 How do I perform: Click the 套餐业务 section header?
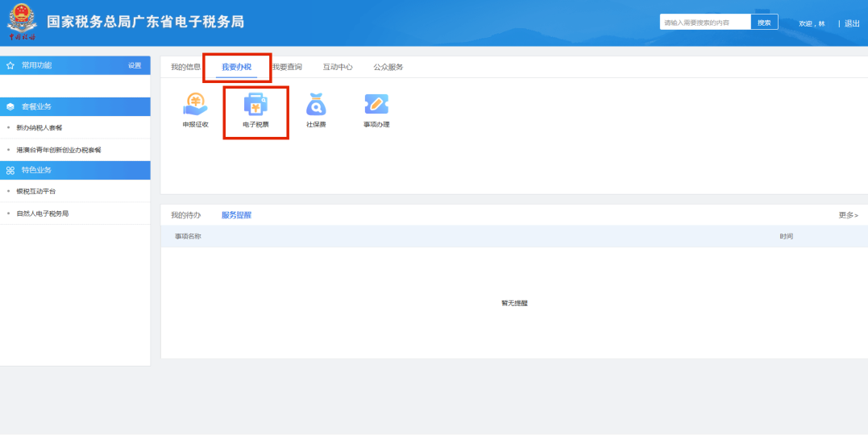click(x=75, y=107)
